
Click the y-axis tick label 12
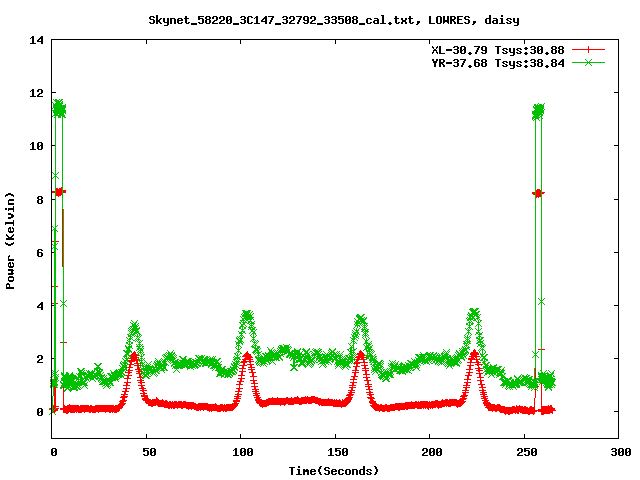coord(36,93)
